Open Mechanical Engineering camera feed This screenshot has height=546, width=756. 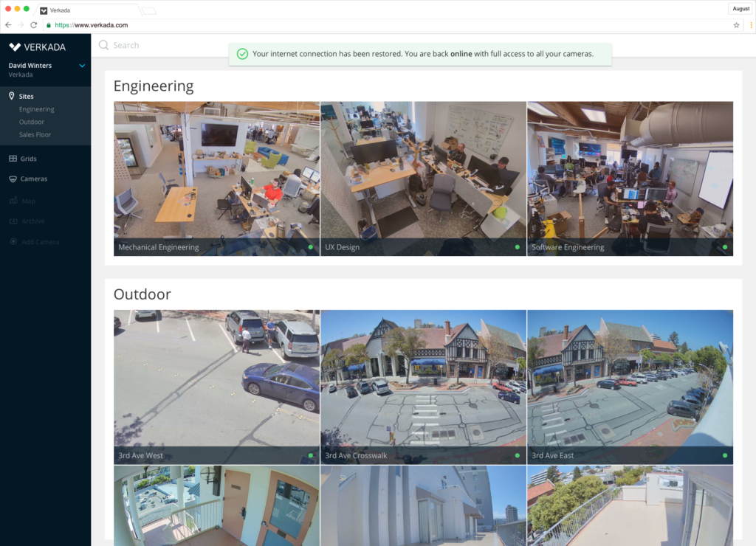pyautogui.click(x=216, y=179)
